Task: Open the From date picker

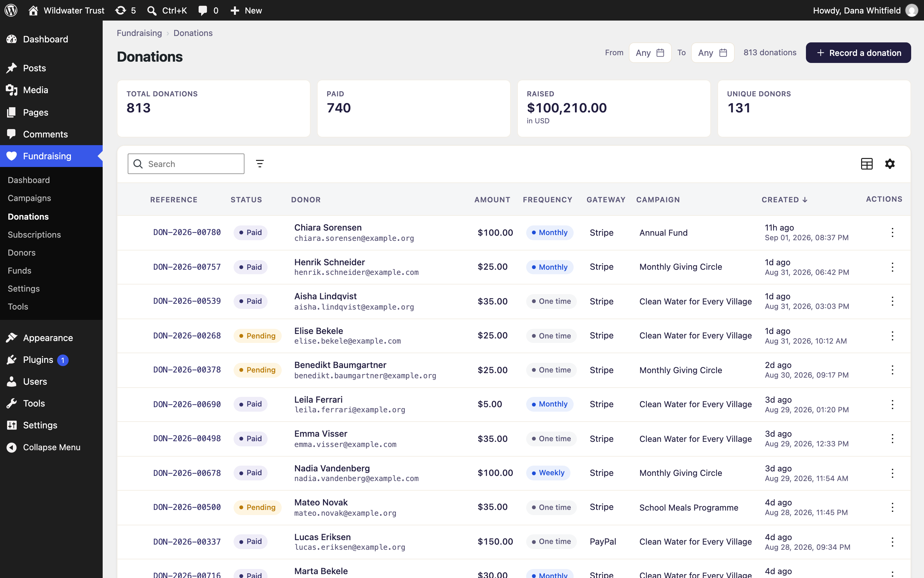Action: [650, 53]
